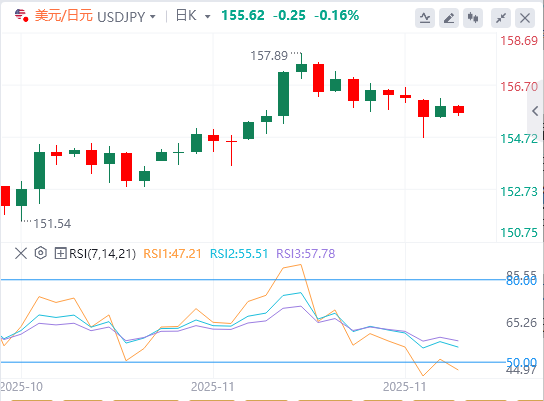Click the shrink chart arrows icon
Image resolution: width=544 pixels, height=401 pixels.
click(x=501, y=18)
